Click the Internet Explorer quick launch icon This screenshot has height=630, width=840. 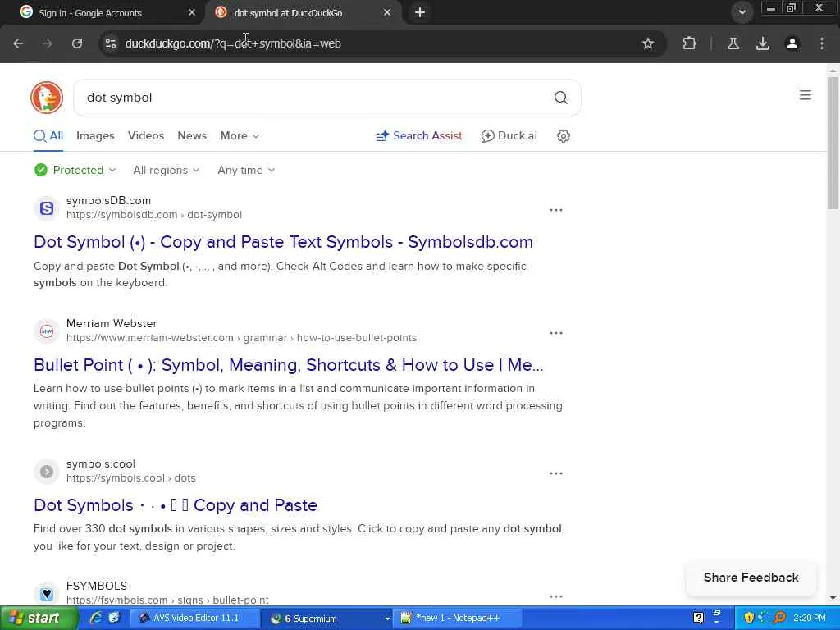pos(96,619)
